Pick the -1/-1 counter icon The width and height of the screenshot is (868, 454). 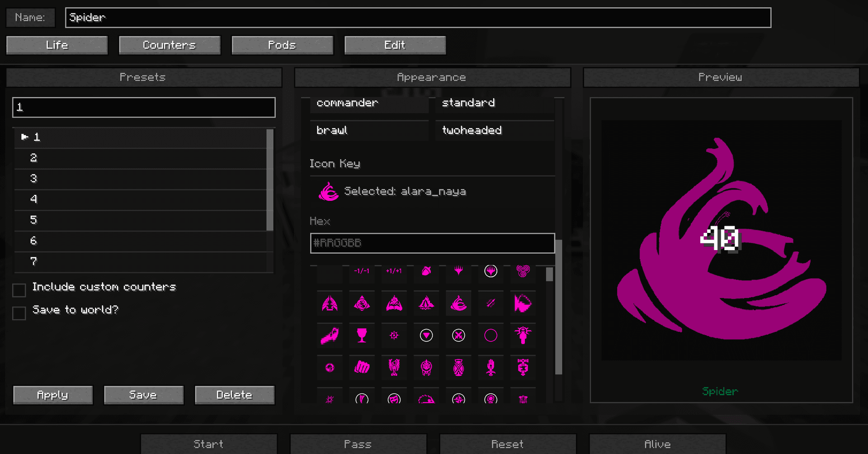362,271
